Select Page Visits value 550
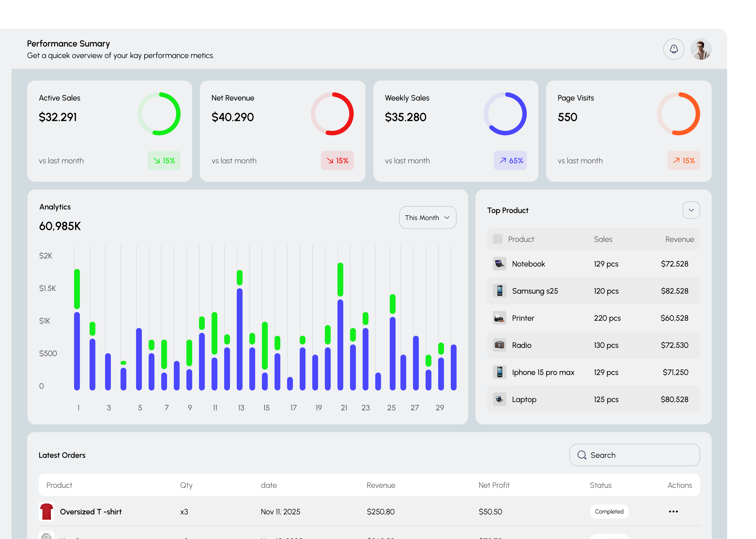Viewport: 756px width, 539px height. [x=568, y=117]
